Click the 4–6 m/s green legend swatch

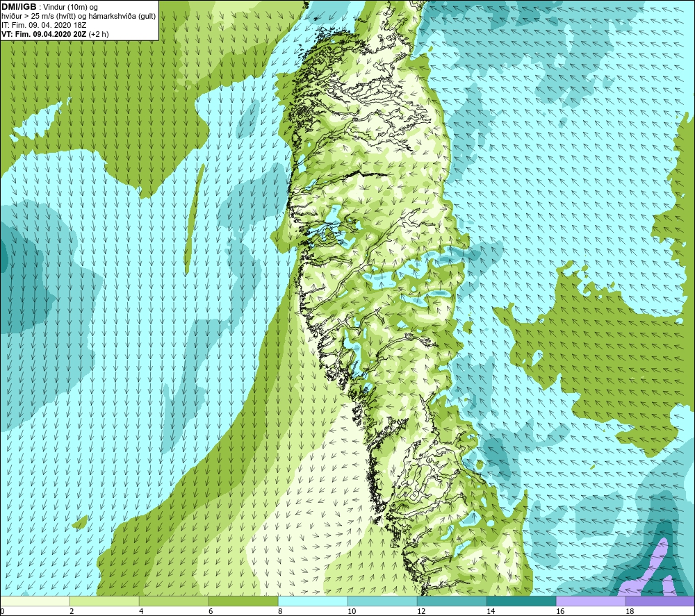(174, 601)
